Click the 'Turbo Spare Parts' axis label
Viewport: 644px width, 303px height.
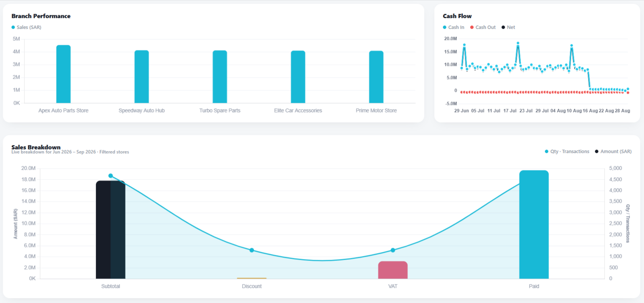coord(220,110)
